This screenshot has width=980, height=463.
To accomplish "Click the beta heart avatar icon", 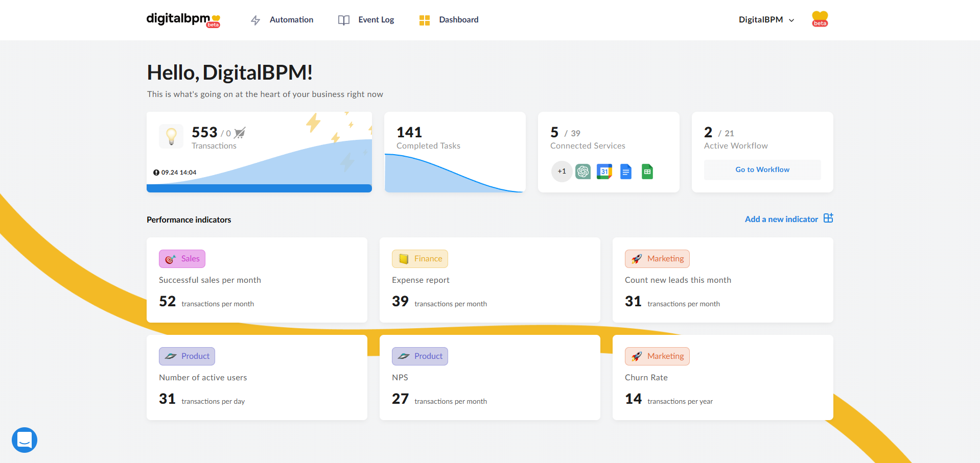I will pos(820,19).
